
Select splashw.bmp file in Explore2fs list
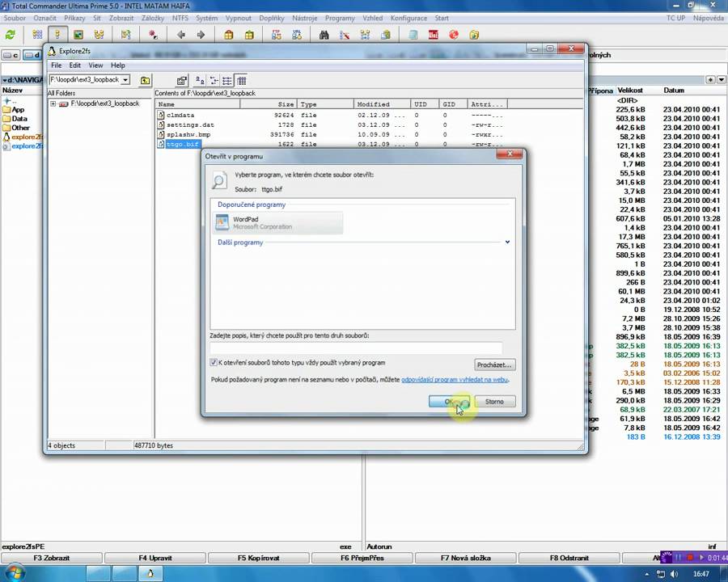coord(188,135)
